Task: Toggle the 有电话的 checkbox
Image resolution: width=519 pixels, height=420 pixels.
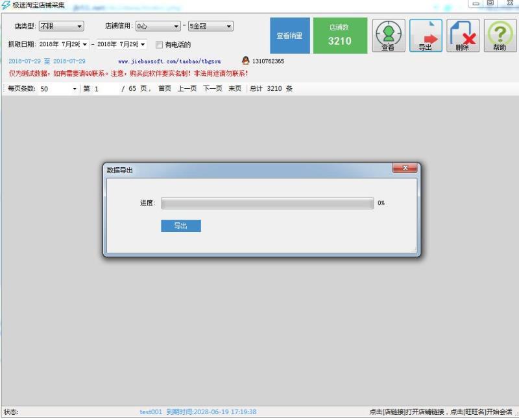Action: coord(159,45)
